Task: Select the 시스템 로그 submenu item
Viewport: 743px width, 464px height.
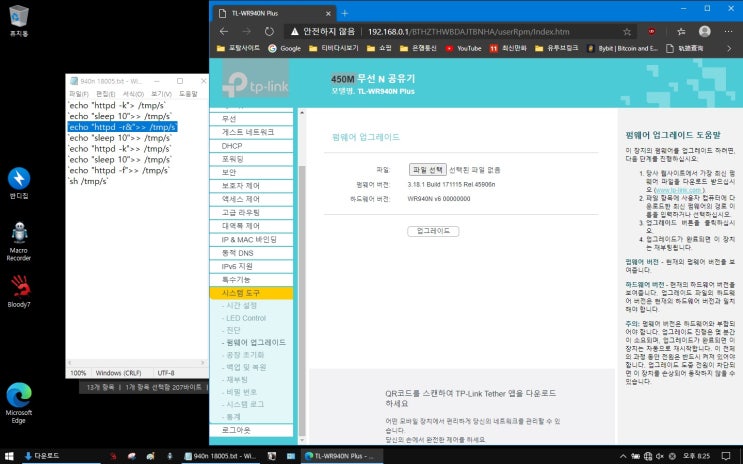Action: pyautogui.click(x=245, y=404)
